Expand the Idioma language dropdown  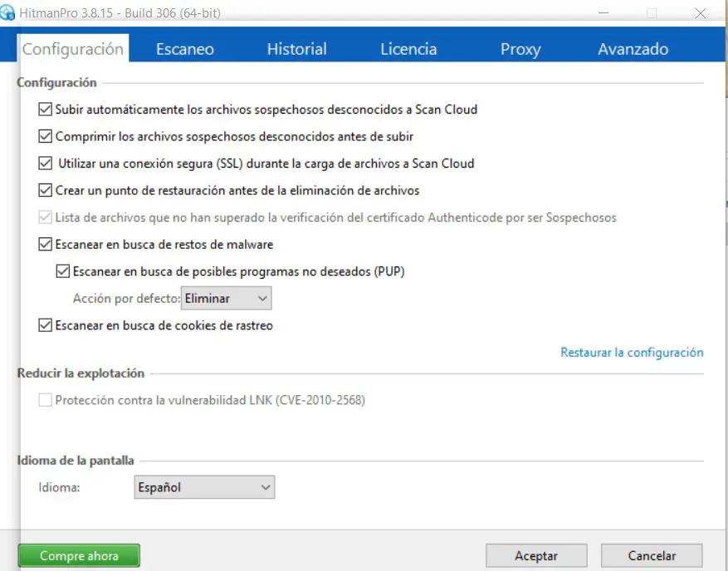[203, 487]
